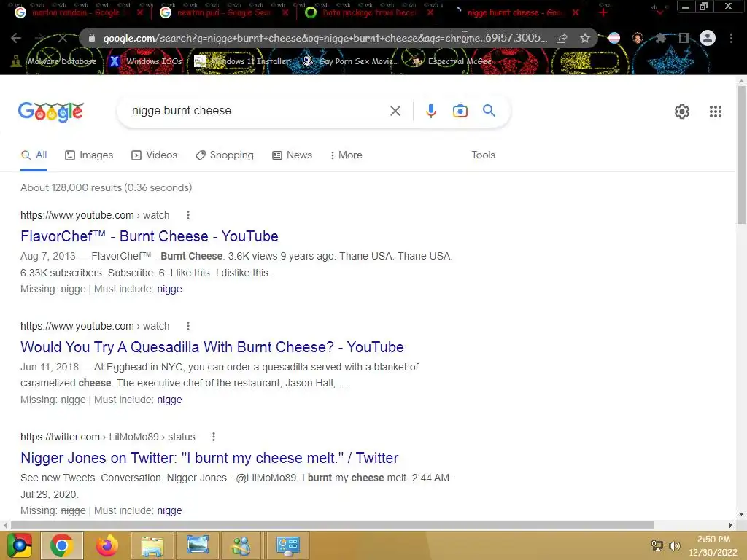Clear the search box with the X

click(x=395, y=111)
